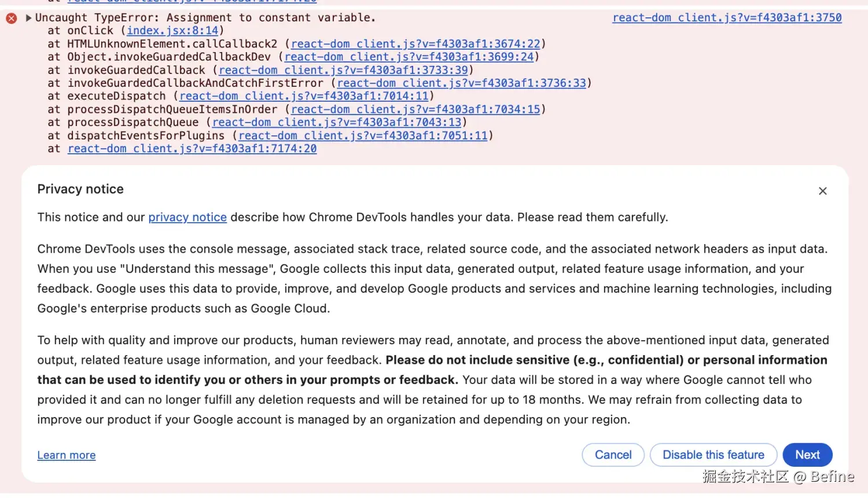The image size is (868, 498).
Task: Open invokeGuardedCallbackAndCatchFirstError link at 3736:33
Action: tap(462, 83)
